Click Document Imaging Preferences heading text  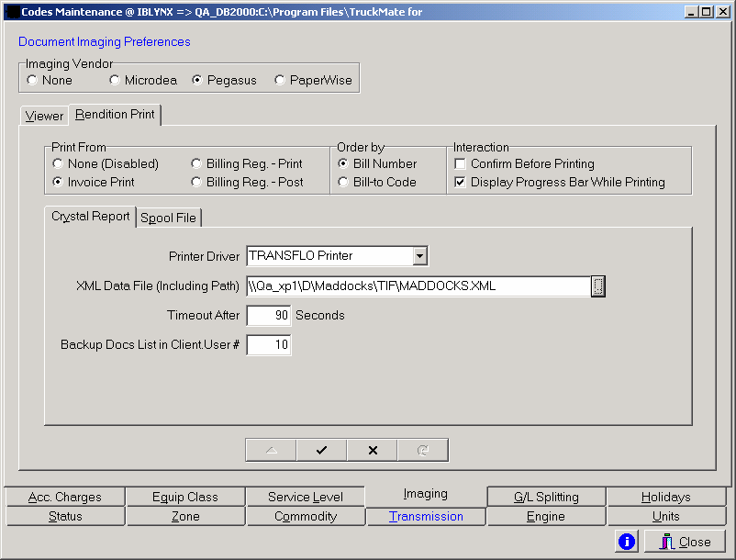coord(105,42)
